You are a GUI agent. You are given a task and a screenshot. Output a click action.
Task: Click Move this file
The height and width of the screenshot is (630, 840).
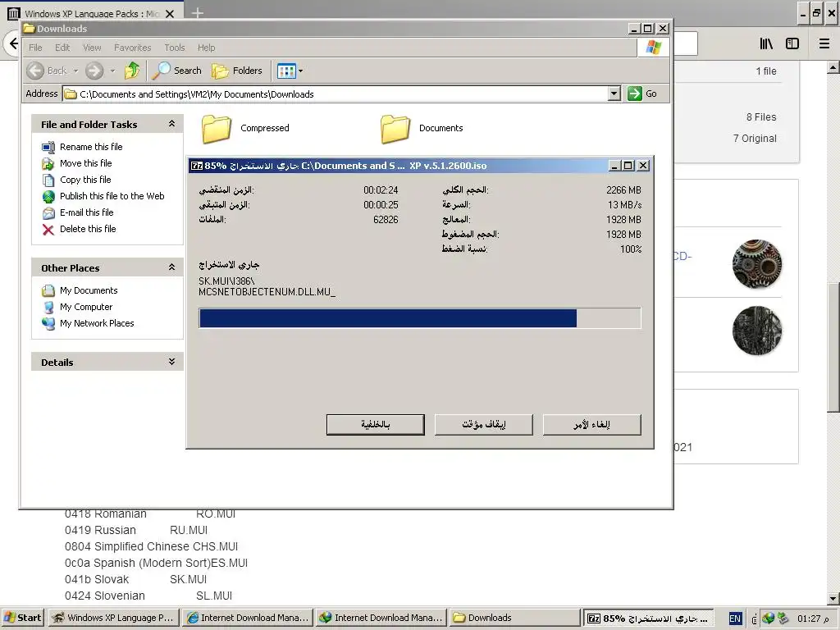click(85, 163)
